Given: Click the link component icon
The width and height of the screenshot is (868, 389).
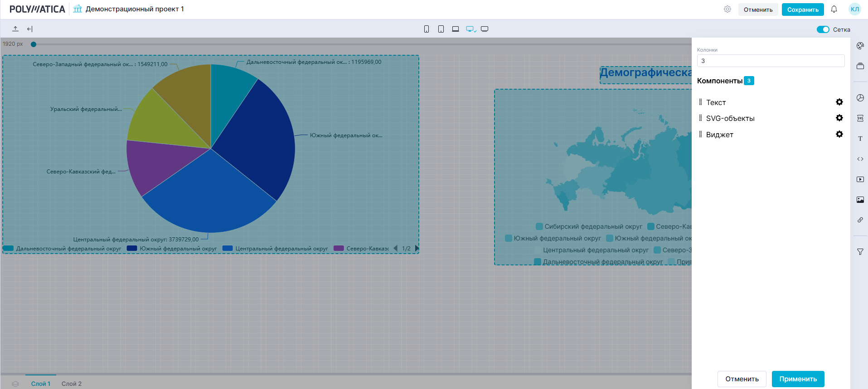Looking at the screenshot, I should click(x=860, y=220).
